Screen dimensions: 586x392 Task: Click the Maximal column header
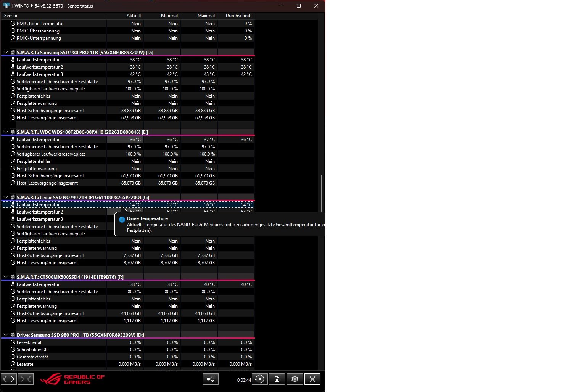(x=199, y=16)
